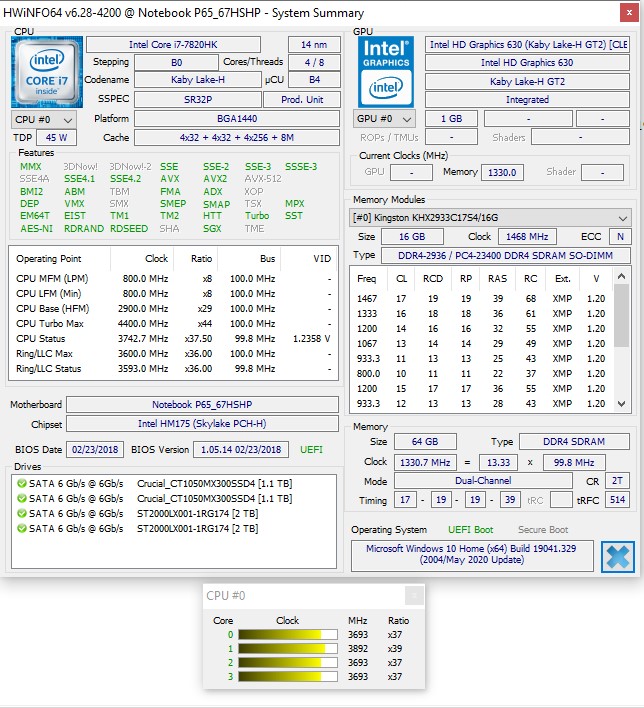Click the command rate 2T field

coord(617,481)
